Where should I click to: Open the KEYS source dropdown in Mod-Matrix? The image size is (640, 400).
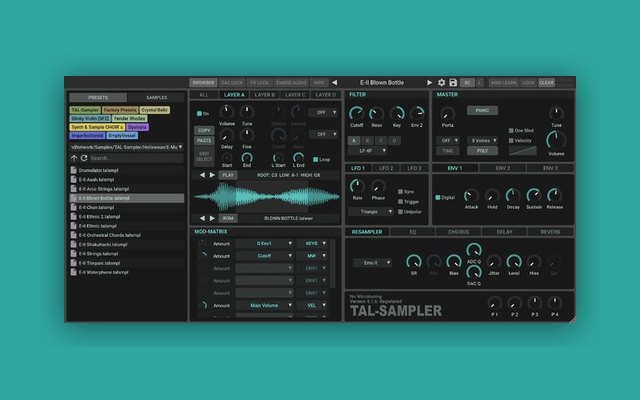coord(313,243)
